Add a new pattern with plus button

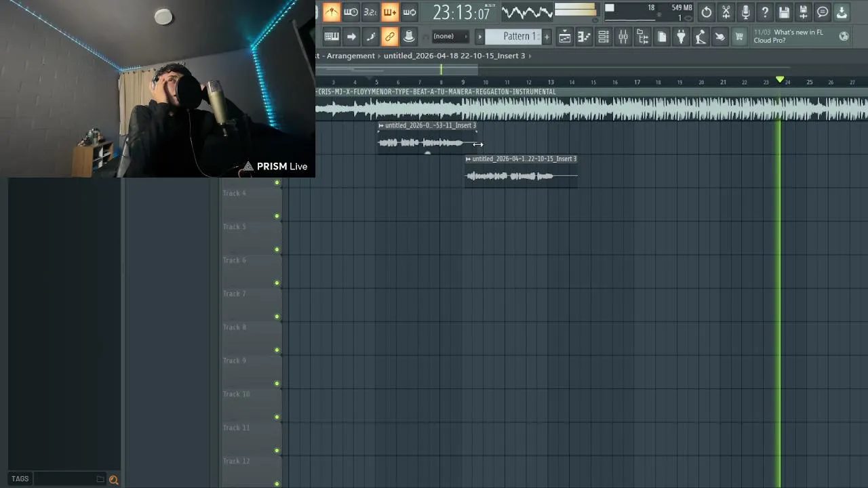coord(547,37)
